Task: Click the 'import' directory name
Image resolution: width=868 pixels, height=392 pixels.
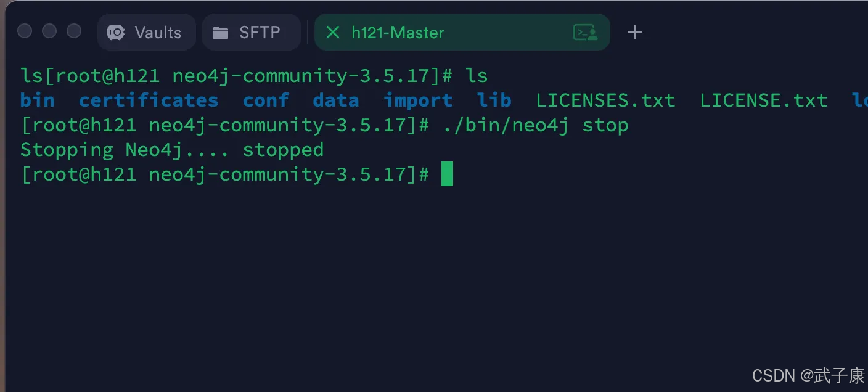Action: point(418,100)
